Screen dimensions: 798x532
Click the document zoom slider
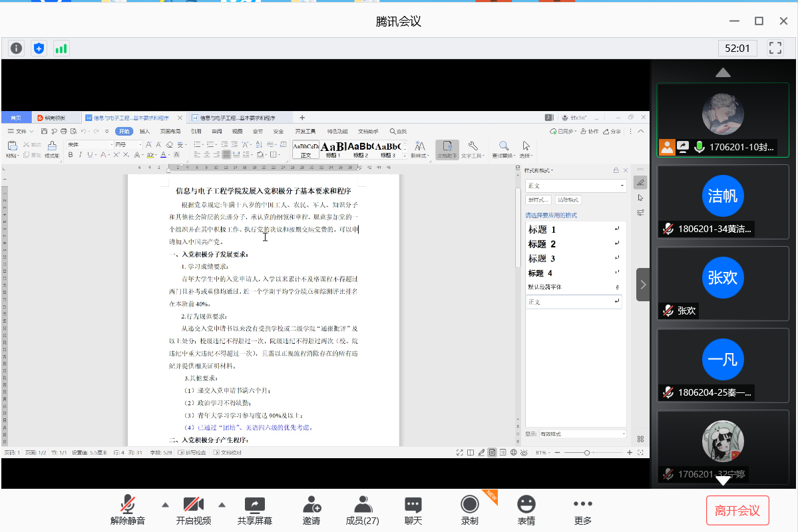click(x=587, y=453)
